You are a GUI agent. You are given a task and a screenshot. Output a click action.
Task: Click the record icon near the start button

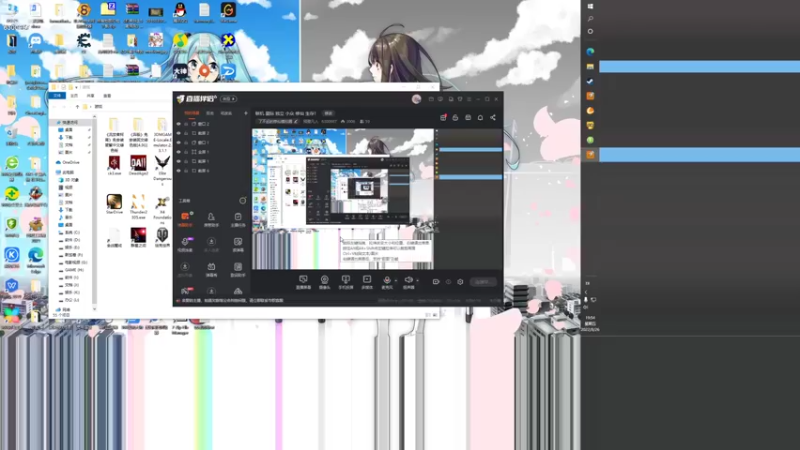click(x=436, y=282)
